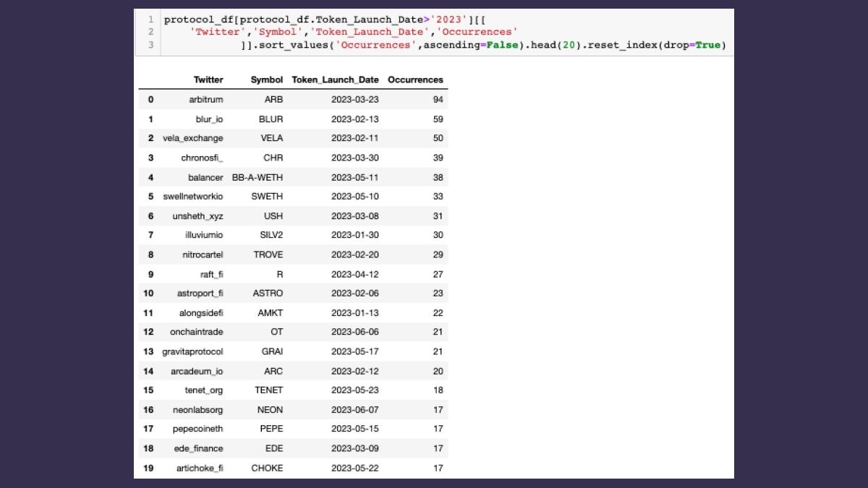Viewport: 868px width, 488px height.
Task: Click the vela_exchange cell
Action: point(193,138)
